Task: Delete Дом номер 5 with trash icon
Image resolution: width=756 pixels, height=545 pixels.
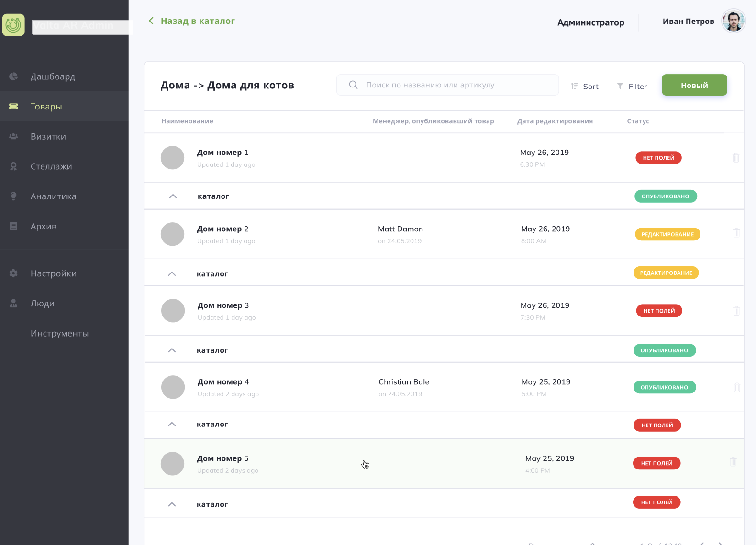Action: point(733,462)
